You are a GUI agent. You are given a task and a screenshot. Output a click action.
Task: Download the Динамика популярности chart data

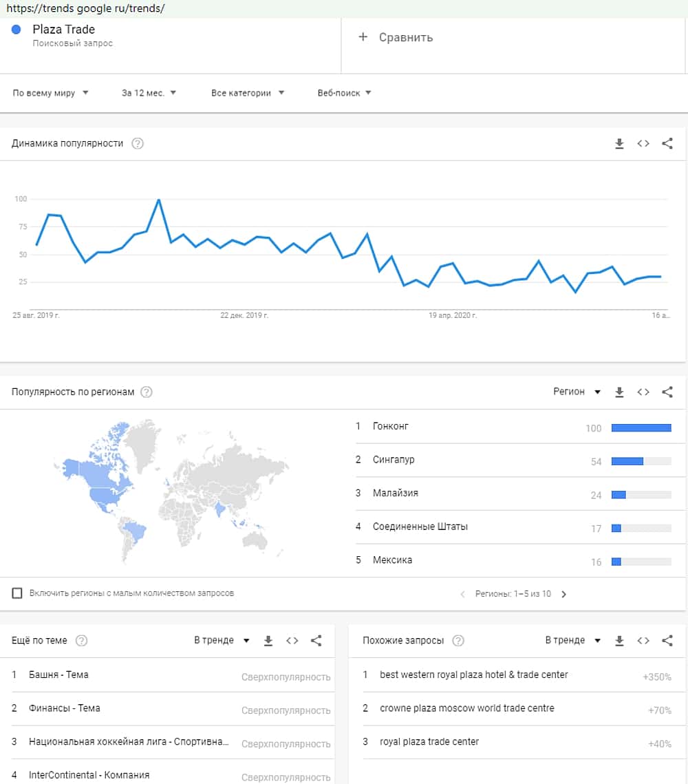pyautogui.click(x=619, y=144)
